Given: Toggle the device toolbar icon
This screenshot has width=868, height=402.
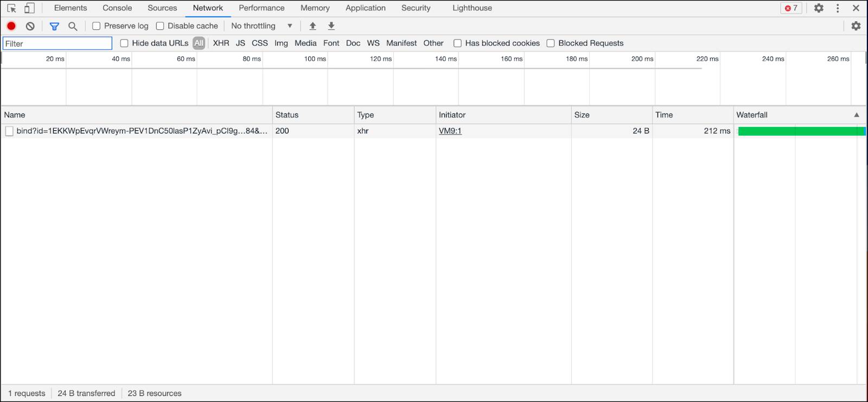Looking at the screenshot, I should pyautogui.click(x=29, y=8).
